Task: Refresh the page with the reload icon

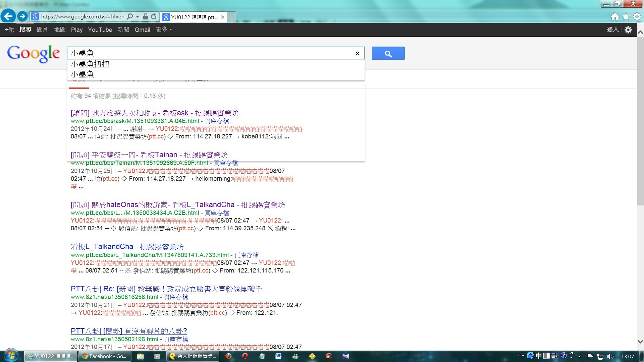Action: (x=154, y=17)
